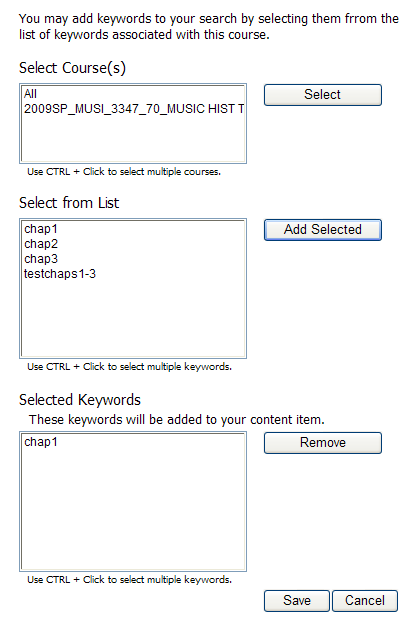Screen dimensions: 411x621
Task: Choose the 2009SP_MUSI_3347_70_MUSIC HIST course entry
Action: [133, 109]
